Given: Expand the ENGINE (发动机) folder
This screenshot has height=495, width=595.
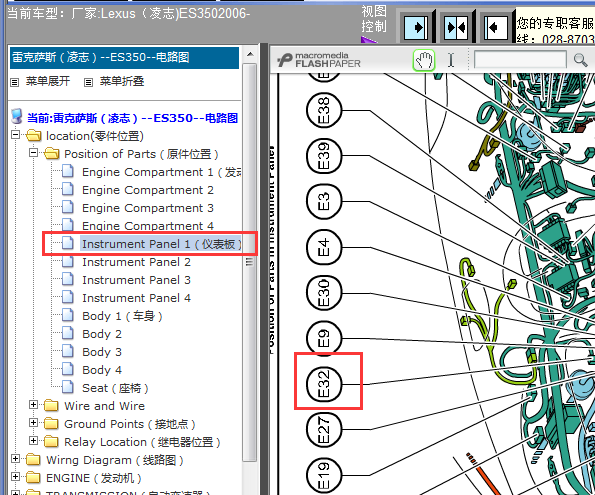Looking at the screenshot, I should pyautogui.click(x=15, y=476).
